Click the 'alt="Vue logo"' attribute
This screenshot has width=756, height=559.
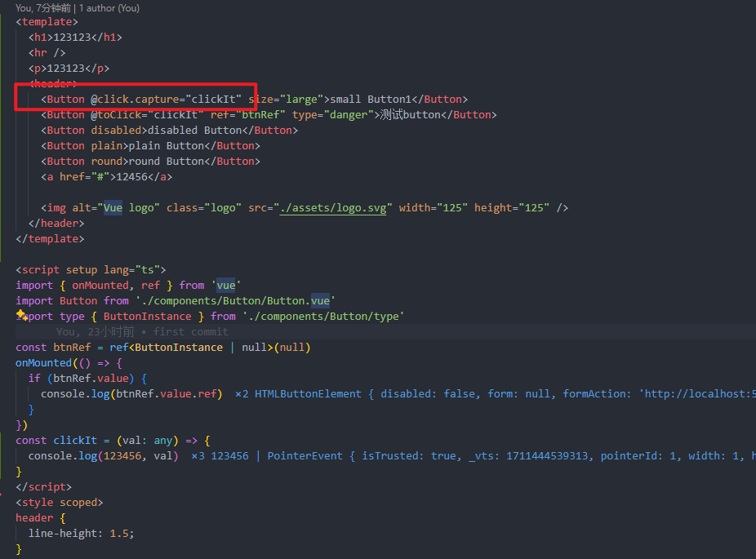(116, 208)
